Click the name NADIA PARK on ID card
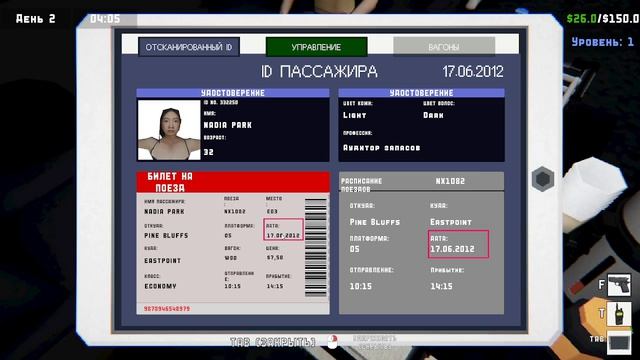 coord(228,125)
